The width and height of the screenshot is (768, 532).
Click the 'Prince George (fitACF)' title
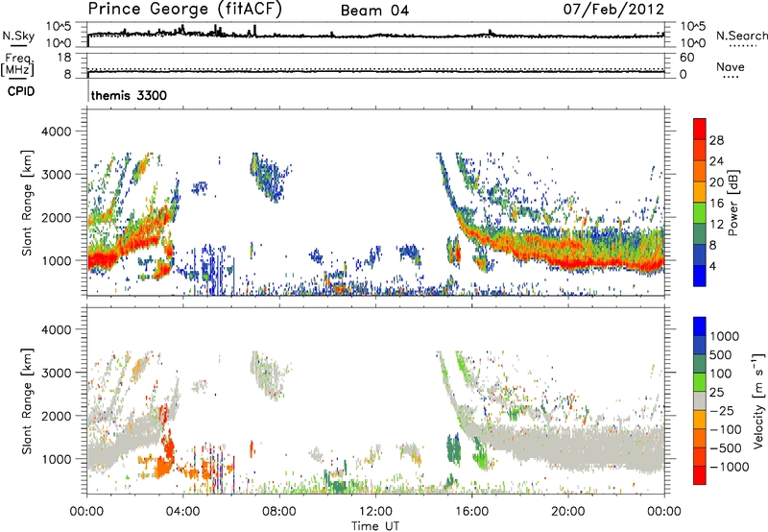click(x=184, y=10)
